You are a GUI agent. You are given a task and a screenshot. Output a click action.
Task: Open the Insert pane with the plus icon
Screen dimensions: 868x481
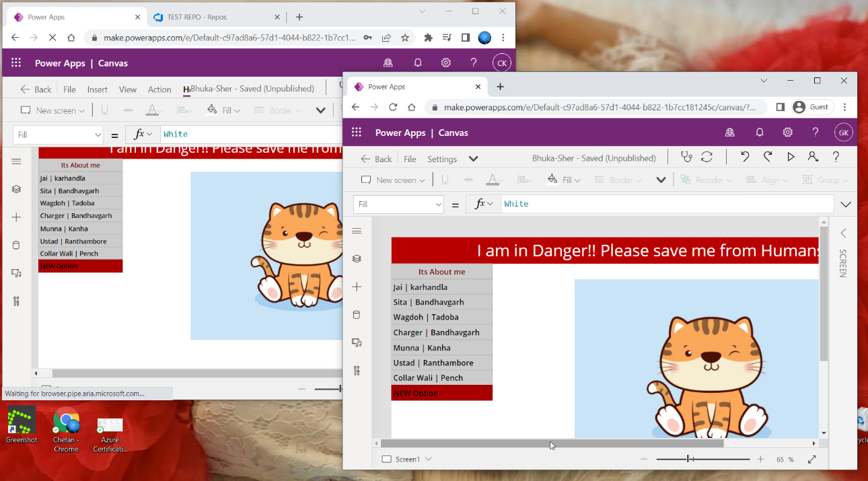(357, 286)
